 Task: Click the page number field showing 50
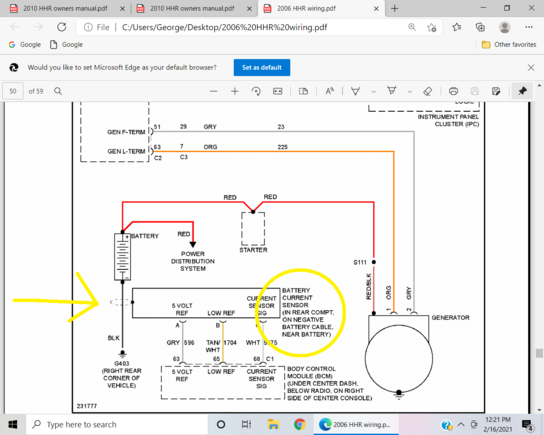click(13, 91)
